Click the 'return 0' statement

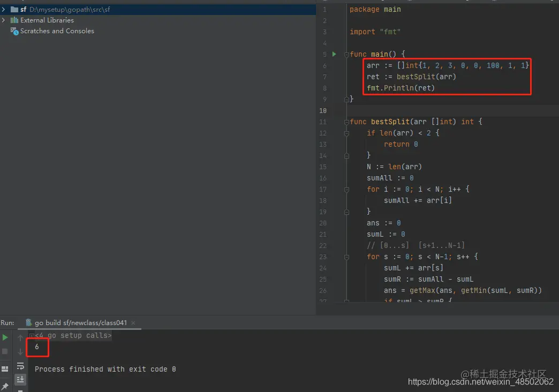pos(401,144)
